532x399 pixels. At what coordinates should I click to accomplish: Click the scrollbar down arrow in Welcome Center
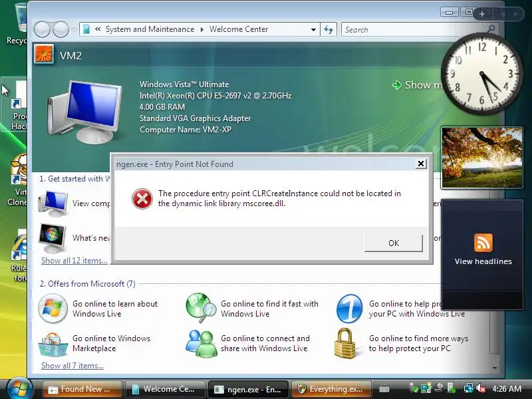(494, 368)
